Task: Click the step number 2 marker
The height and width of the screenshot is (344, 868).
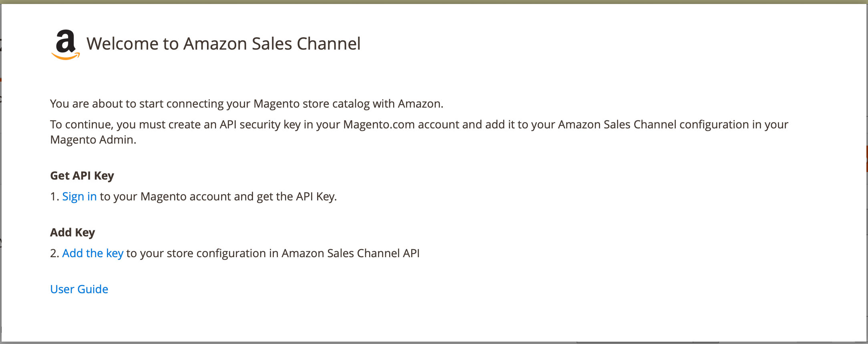Action: pyautogui.click(x=54, y=253)
